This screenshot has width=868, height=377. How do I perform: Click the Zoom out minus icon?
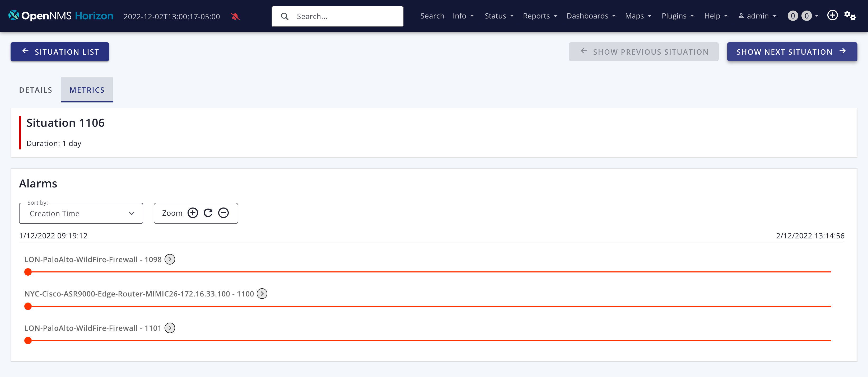click(223, 213)
